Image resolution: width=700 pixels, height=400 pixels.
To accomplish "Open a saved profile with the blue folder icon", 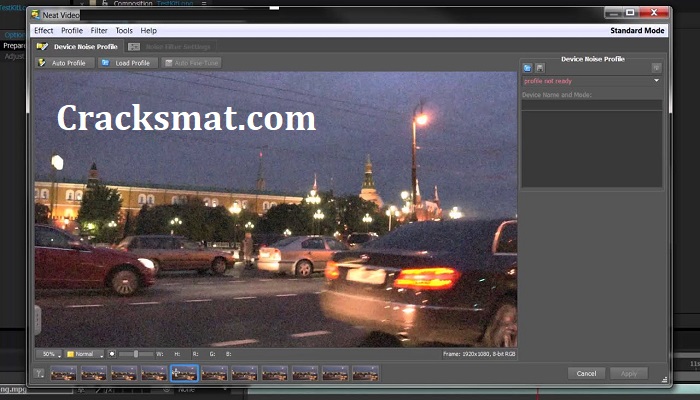I will click(x=527, y=68).
